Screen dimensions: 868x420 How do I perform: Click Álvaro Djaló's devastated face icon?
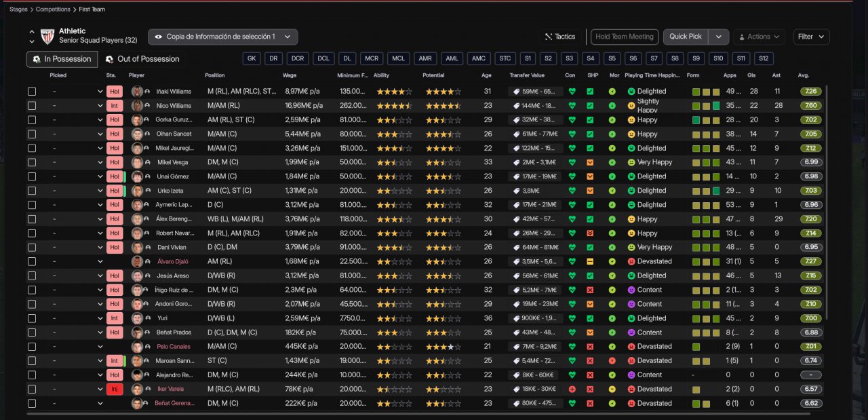(x=631, y=262)
